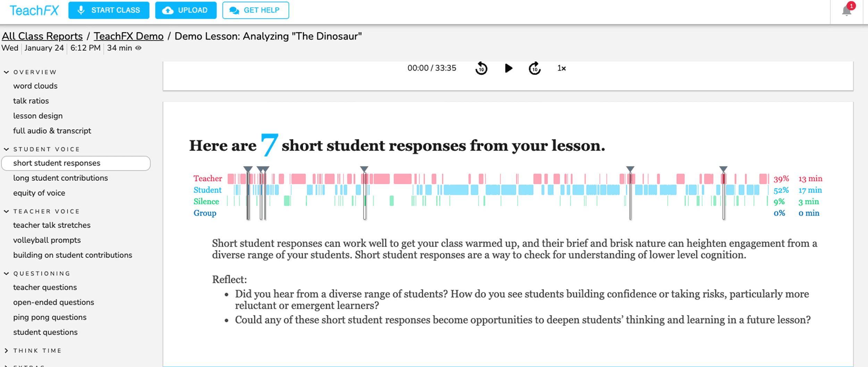The image size is (868, 367).
Task: View full audio & transcript
Action: pyautogui.click(x=52, y=131)
